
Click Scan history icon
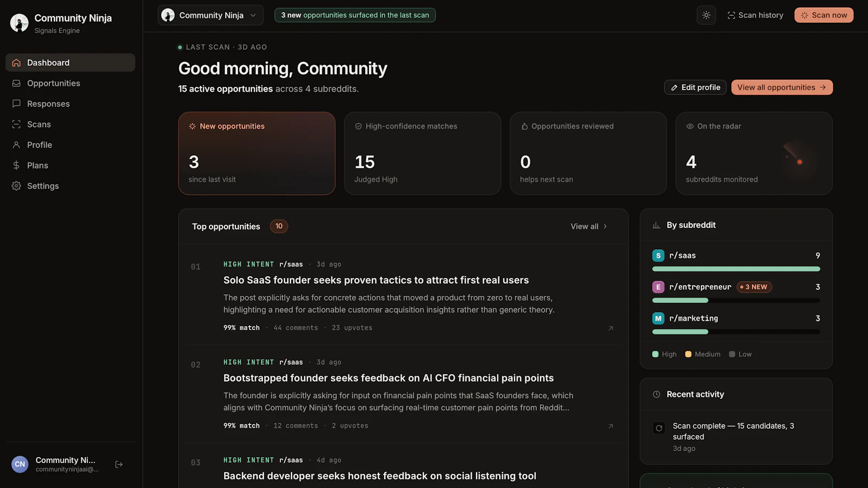coord(731,15)
